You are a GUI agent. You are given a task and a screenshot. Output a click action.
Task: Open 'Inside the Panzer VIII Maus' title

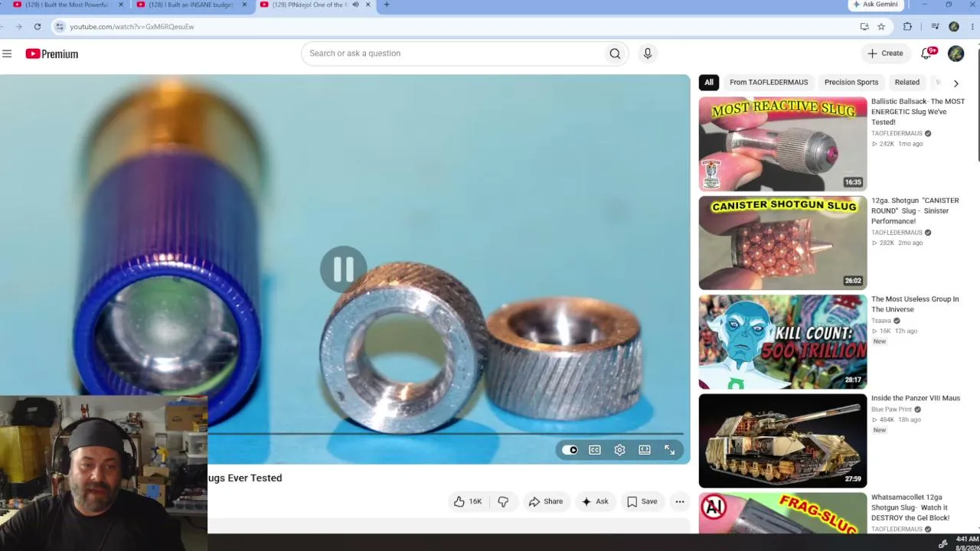(916, 398)
